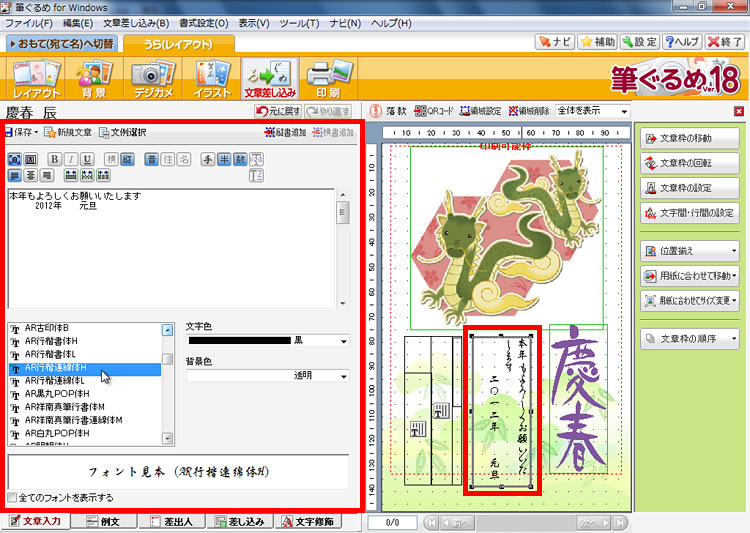
Task: Click the 文章枠の設定 button
Action: (690, 188)
